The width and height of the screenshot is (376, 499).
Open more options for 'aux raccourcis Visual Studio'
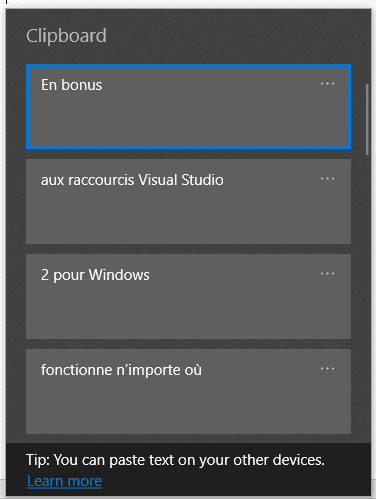[x=327, y=179]
